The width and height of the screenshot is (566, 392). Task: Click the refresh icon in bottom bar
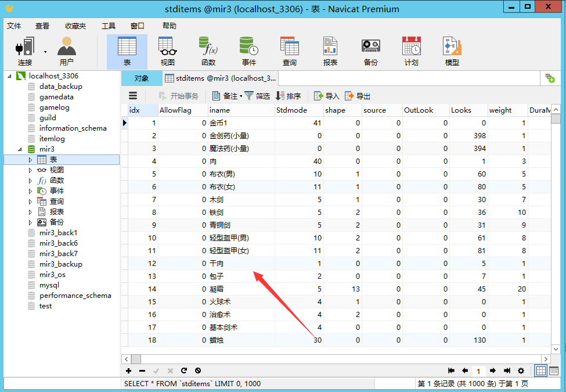(x=184, y=371)
